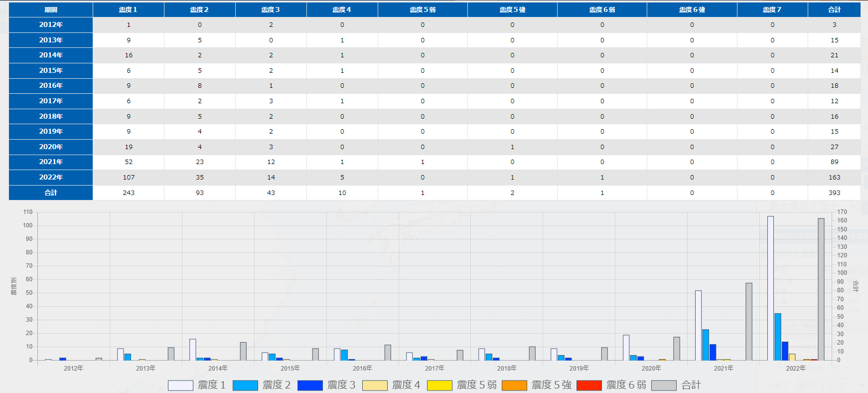868x393 pixels.
Task: Click the grey 合計 bar for 2022年
Action: tap(821, 289)
